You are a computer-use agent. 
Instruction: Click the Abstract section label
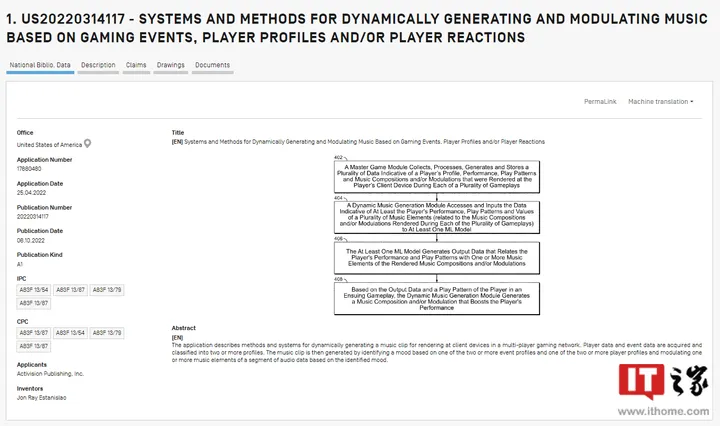[184, 328]
